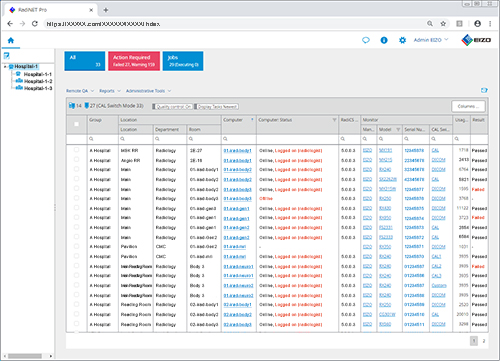Viewport: 500px width, 361px height.
Task: Open the EIZO manufacturer link in the MSK RR row
Action: point(367,150)
